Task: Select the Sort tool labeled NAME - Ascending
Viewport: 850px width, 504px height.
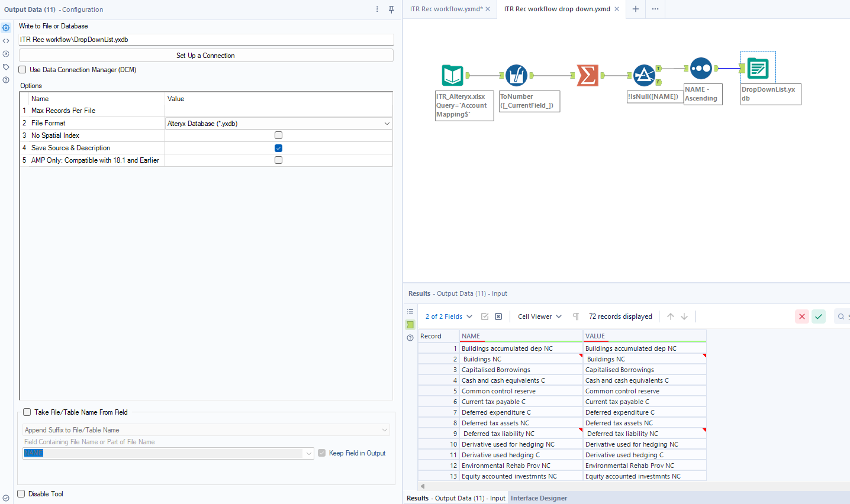Action: click(701, 68)
